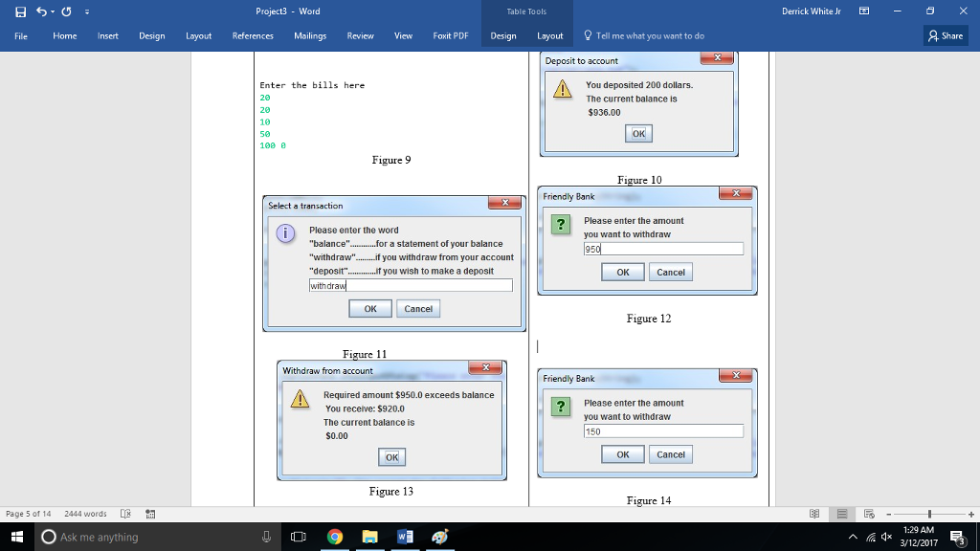Click the macro recording status bar icon
The height and width of the screenshot is (551, 980).
point(150,514)
